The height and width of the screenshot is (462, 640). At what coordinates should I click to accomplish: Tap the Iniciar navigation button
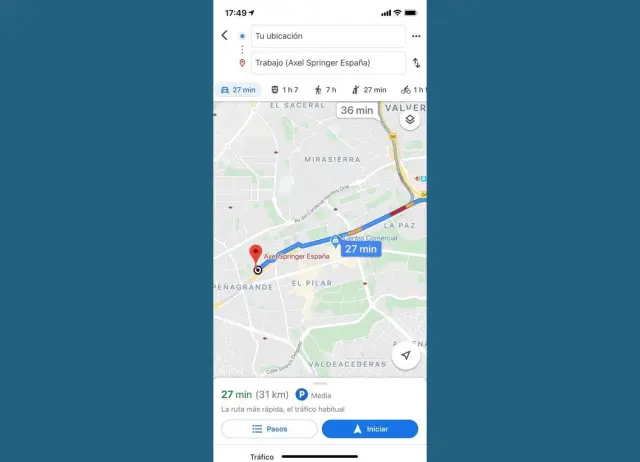click(370, 429)
